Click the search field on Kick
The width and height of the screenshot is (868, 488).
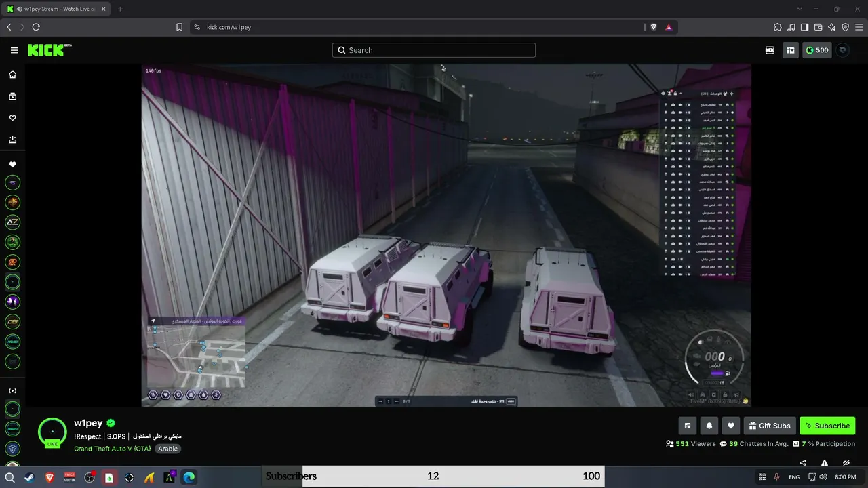pos(434,50)
